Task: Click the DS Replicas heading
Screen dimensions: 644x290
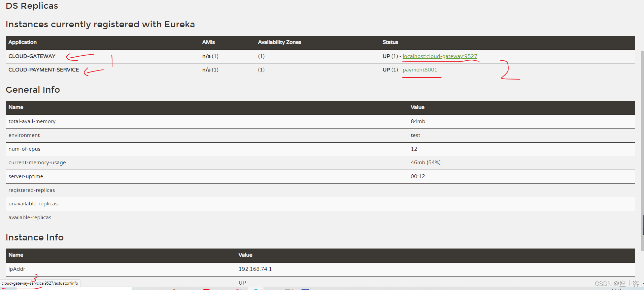Action: pos(32,6)
